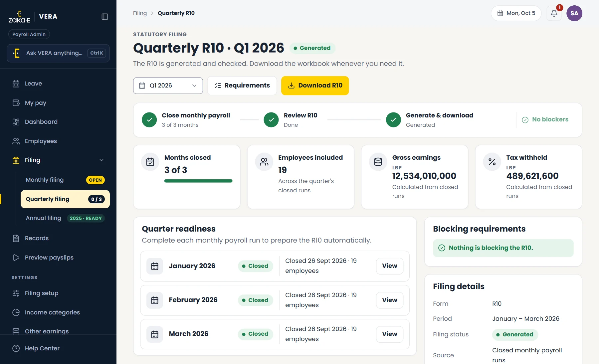Click the Employees included people icon
The width and height of the screenshot is (599, 364).
coord(264,162)
